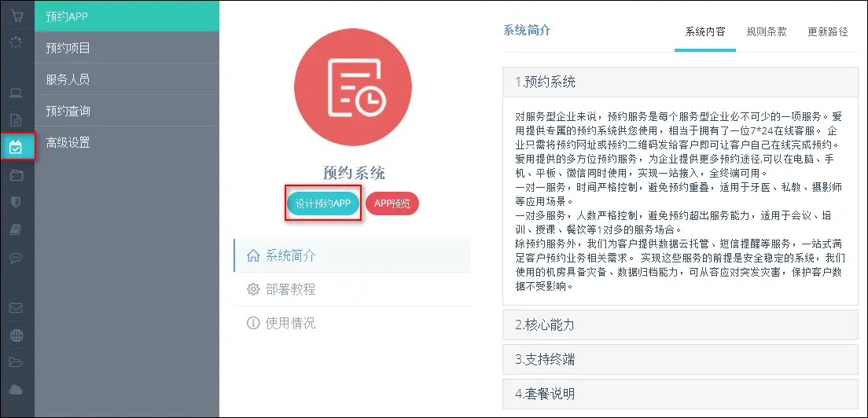Expand the 3.支持终端 section

coord(680,359)
